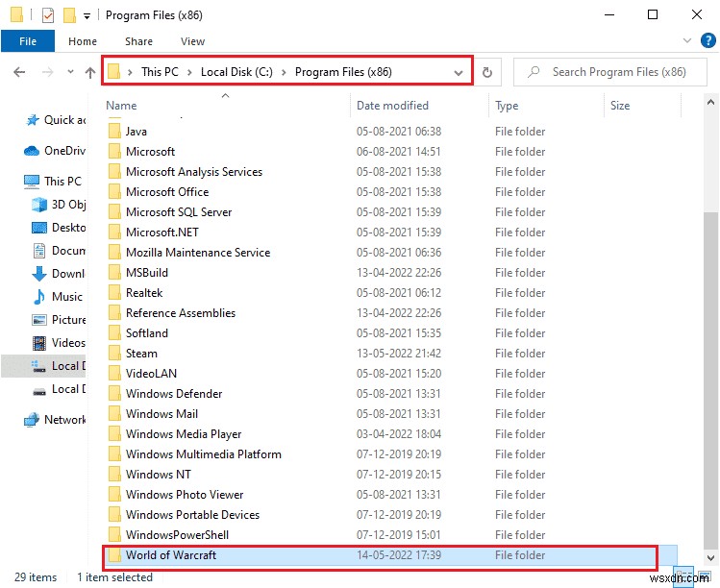
Task: Switch to the View ribbon tab
Action: (192, 41)
